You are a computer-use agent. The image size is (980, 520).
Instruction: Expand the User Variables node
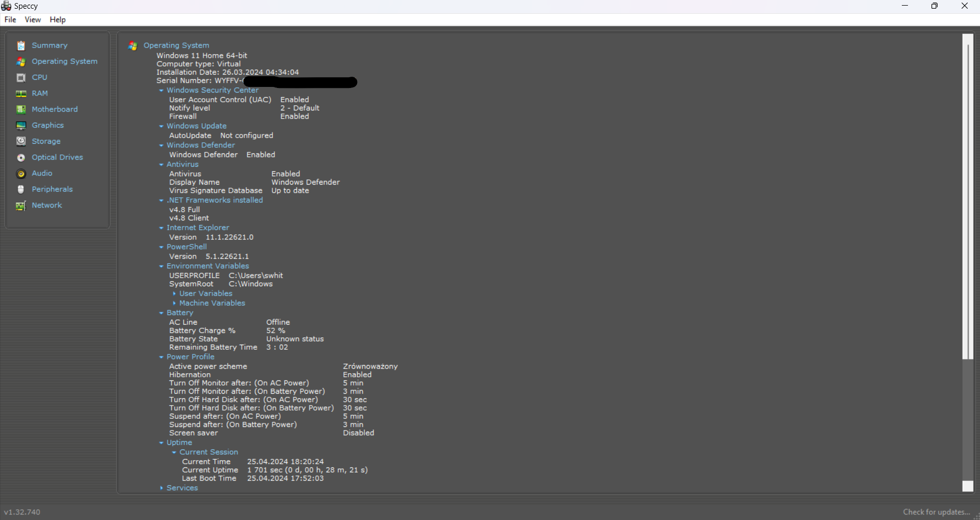tap(174, 293)
